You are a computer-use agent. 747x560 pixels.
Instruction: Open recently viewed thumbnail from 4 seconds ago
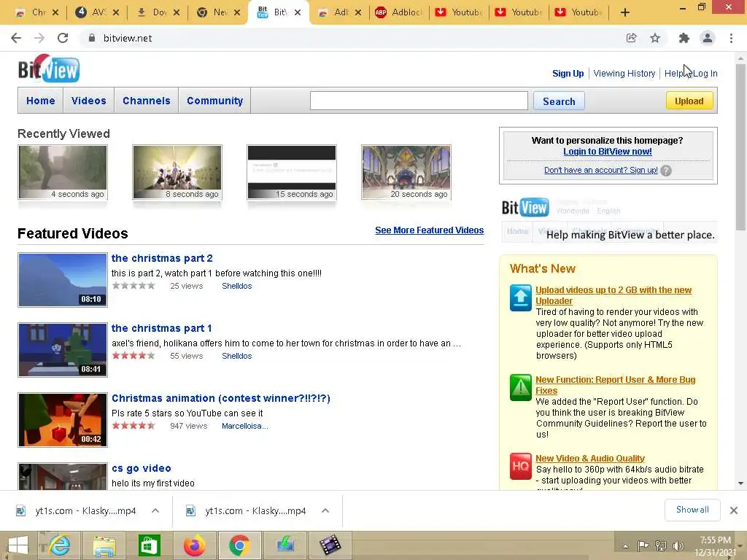pyautogui.click(x=63, y=172)
